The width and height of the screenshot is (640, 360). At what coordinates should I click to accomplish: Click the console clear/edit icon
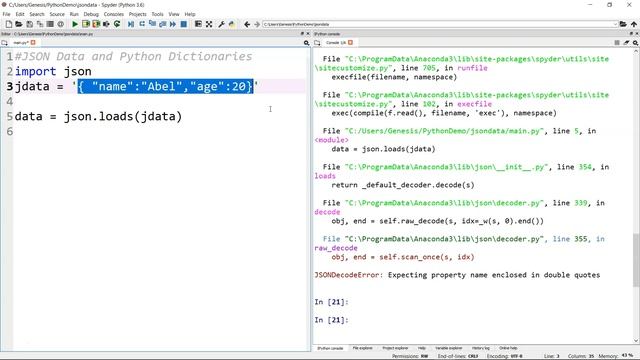(x=626, y=42)
